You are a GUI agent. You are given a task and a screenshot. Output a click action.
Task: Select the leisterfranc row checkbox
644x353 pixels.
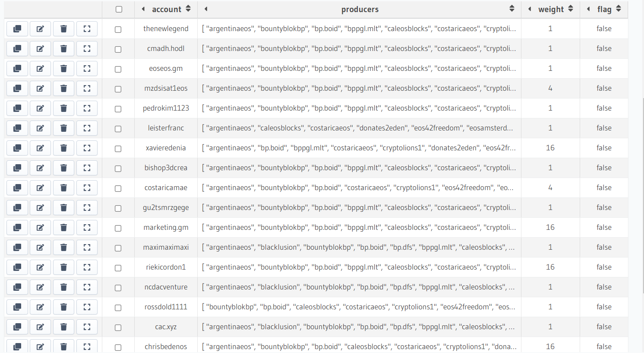[118, 129]
